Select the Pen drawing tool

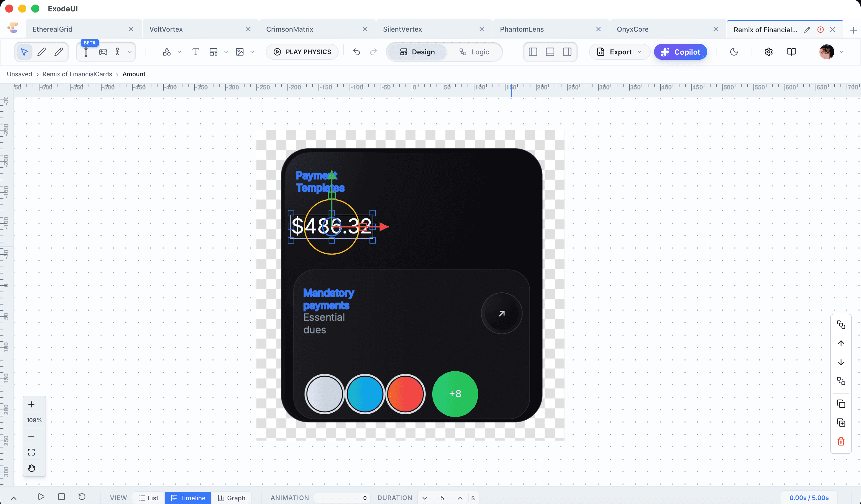point(41,52)
